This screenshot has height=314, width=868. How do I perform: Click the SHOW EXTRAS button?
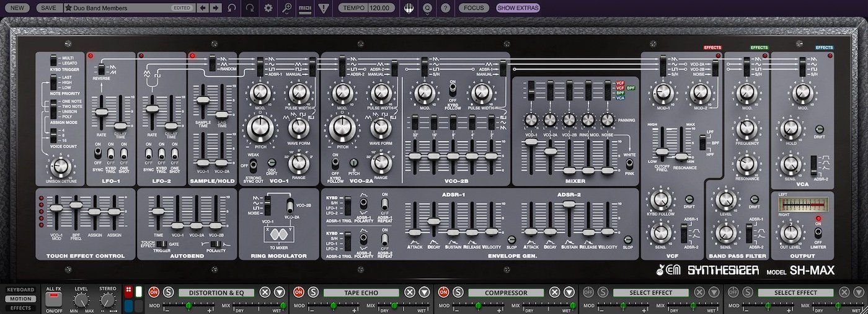(x=518, y=8)
